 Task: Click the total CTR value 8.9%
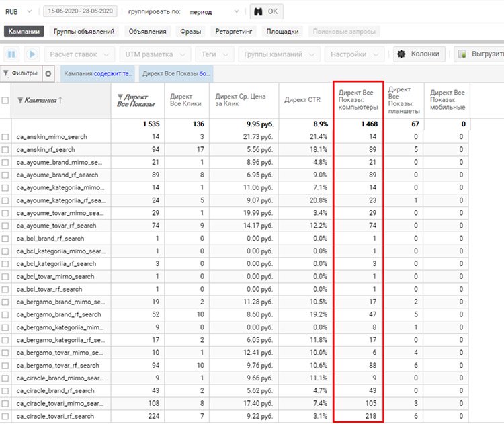(x=321, y=124)
